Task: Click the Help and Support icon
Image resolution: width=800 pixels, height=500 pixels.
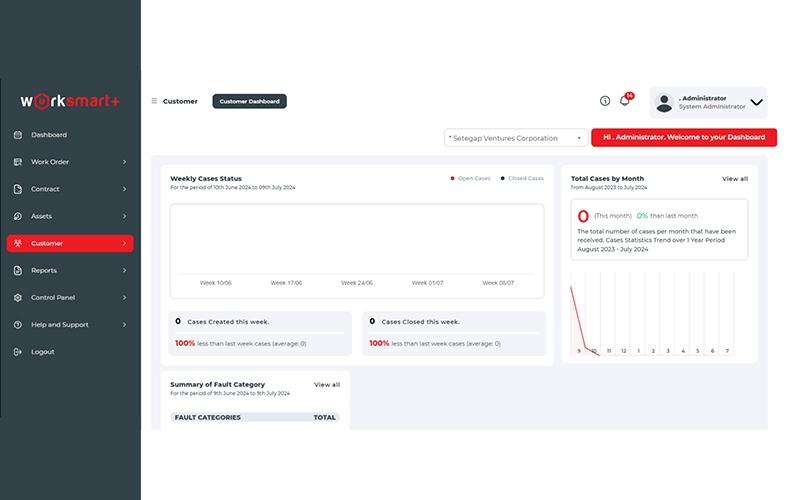Action: pyautogui.click(x=18, y=324)
